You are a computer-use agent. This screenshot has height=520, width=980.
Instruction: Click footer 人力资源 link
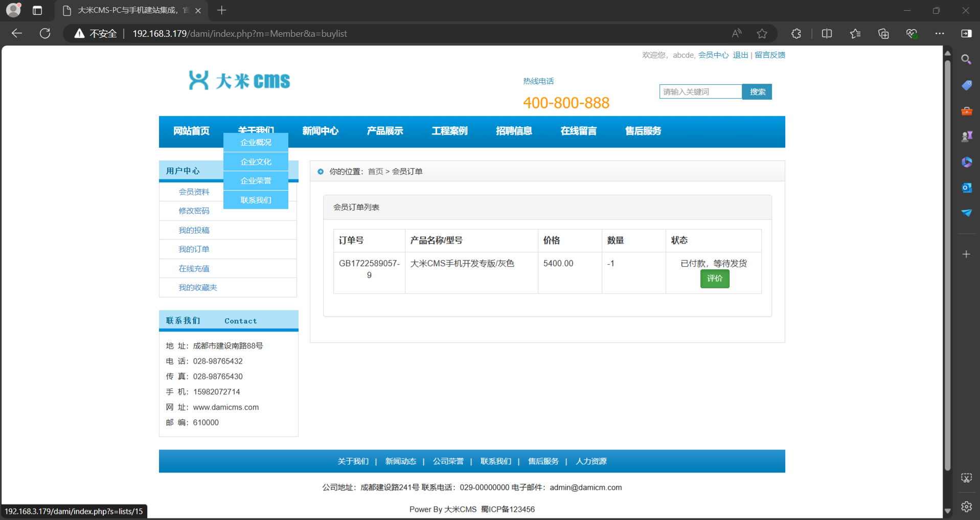tap(591, 461)
